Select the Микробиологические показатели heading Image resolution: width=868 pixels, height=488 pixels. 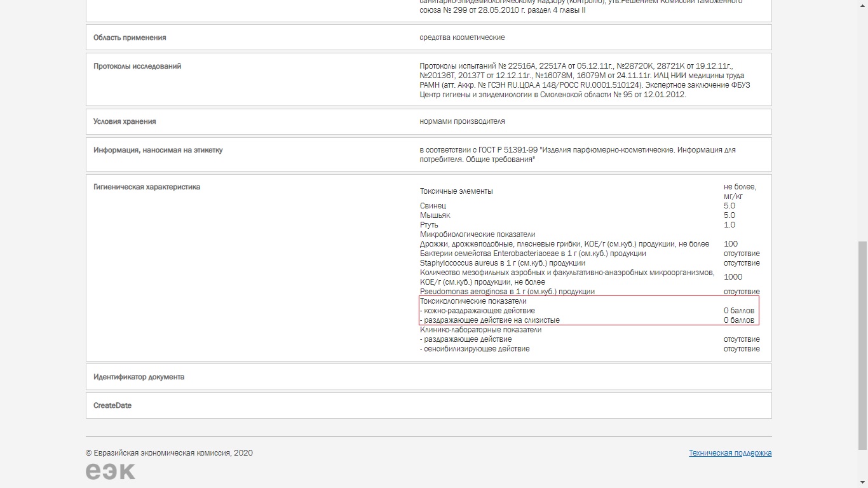pyautogui.click(x=477, y=234)
